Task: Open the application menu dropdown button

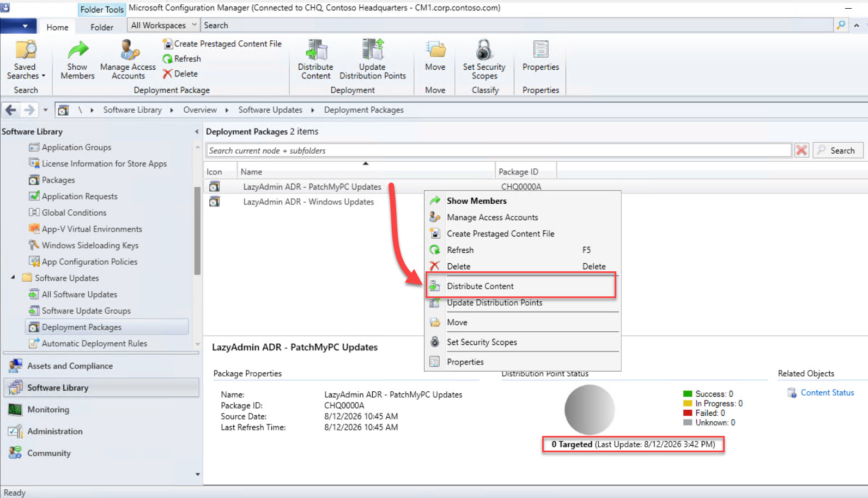Action: coord(19,26)
